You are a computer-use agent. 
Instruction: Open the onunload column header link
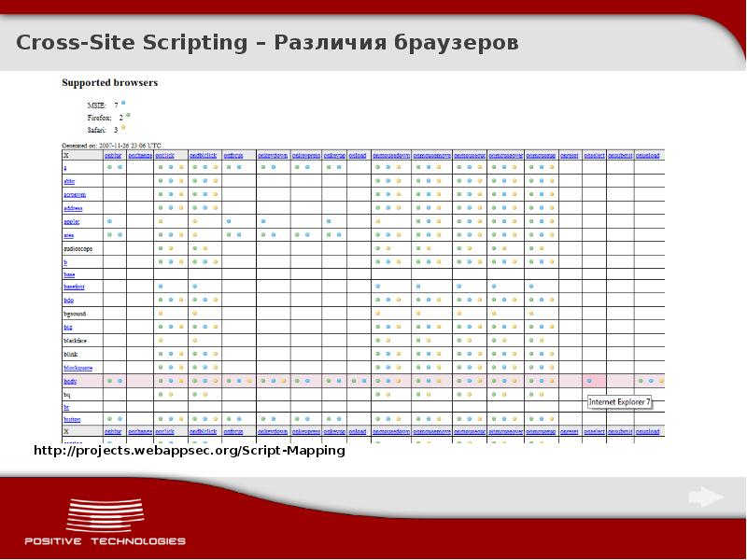[x=648, y=156]
